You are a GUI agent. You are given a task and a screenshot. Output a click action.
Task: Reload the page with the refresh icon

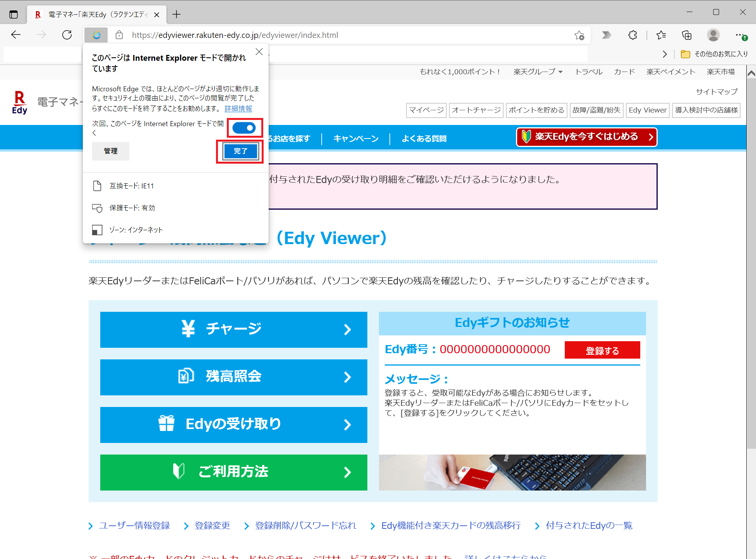tap(67, 35)
